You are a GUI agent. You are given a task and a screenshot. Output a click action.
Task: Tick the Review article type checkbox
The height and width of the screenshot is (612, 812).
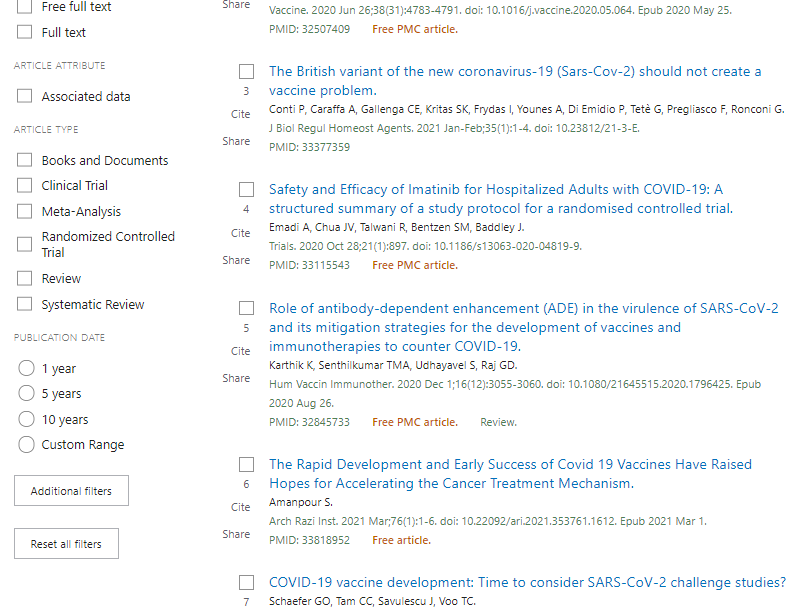tap(24, 279)
